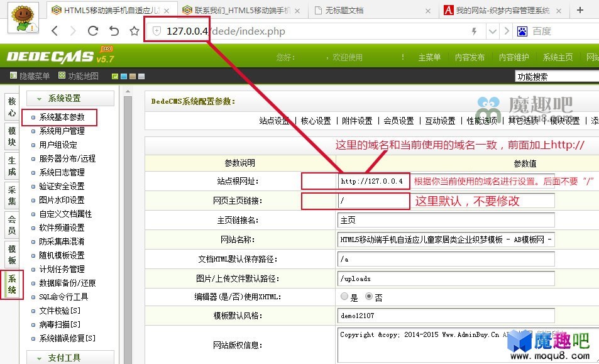
Task: Click the lightning speed mode icon
Action: pyautogui.click(x=474, y=31)
